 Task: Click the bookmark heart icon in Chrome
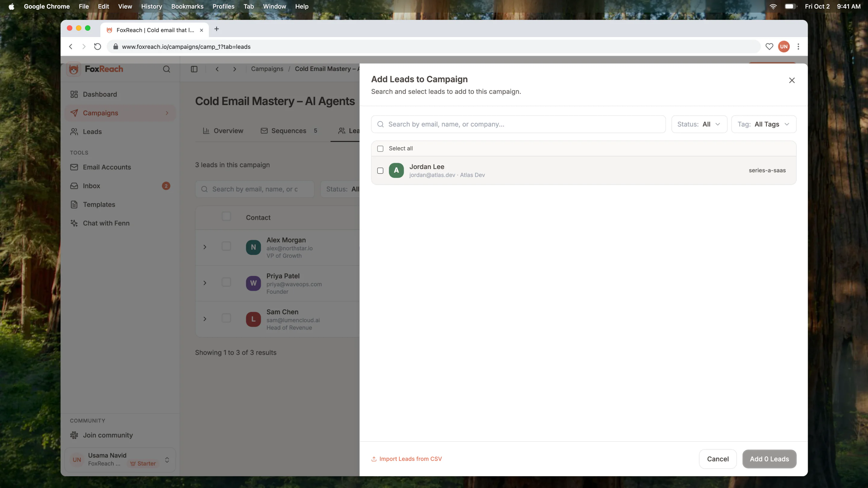tap(769, 46)
